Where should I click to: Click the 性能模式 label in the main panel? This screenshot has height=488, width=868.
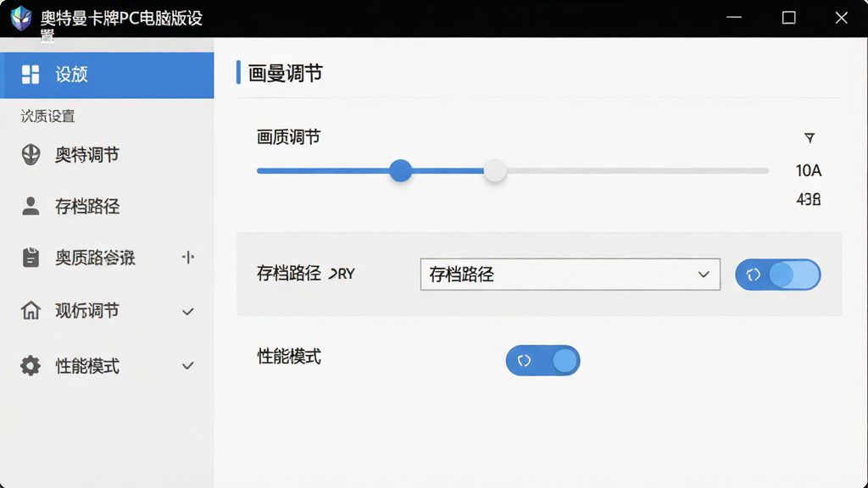[x=289, y=357]
